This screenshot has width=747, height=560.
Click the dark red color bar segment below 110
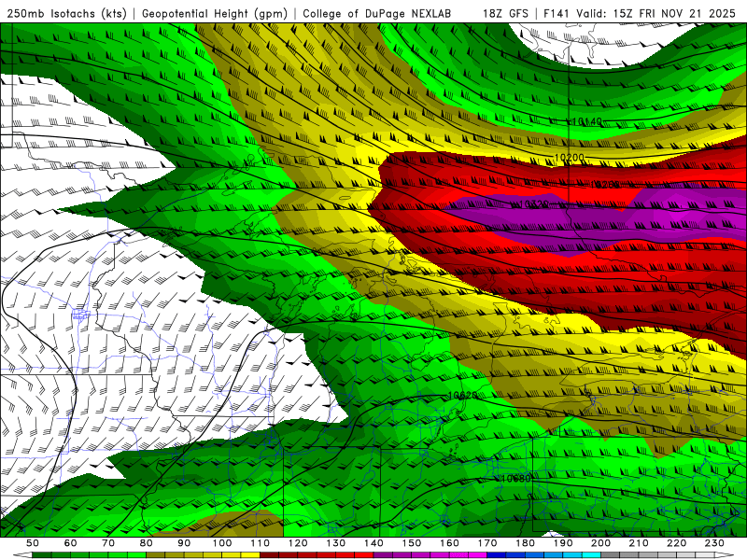[269, 555]
